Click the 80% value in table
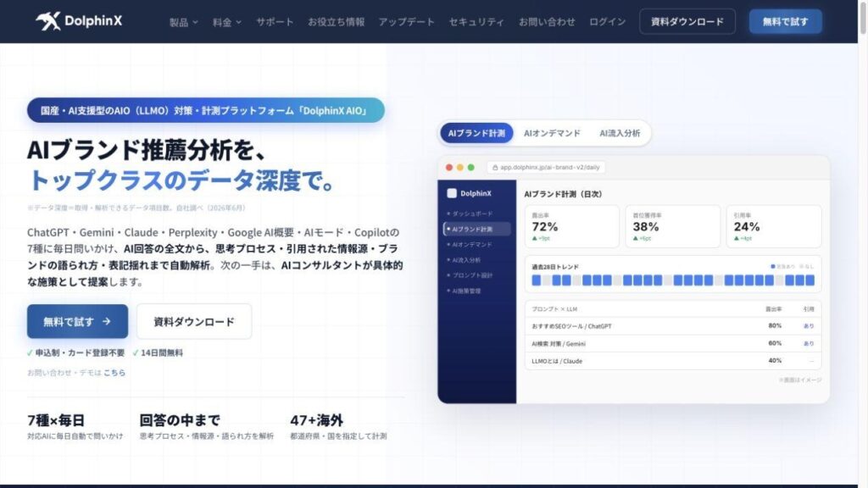The width and height of the screenshot is (868, 488). 775,326
